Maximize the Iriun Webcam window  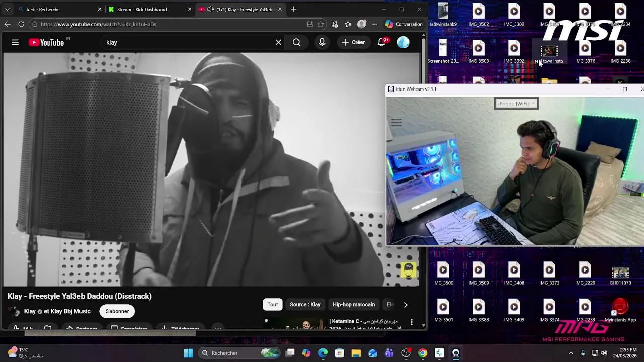tap(625, 89)
